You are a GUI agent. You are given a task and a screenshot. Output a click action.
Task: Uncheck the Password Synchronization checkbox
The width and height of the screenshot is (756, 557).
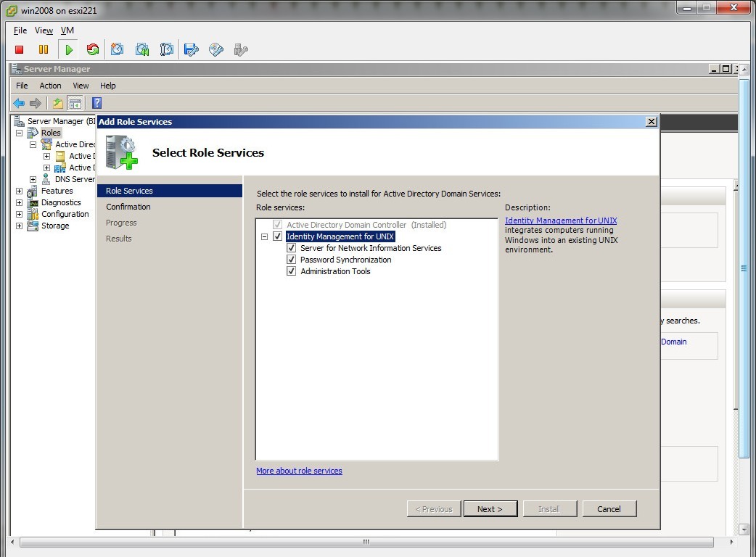pyautogui.click(x=292, y=260)
